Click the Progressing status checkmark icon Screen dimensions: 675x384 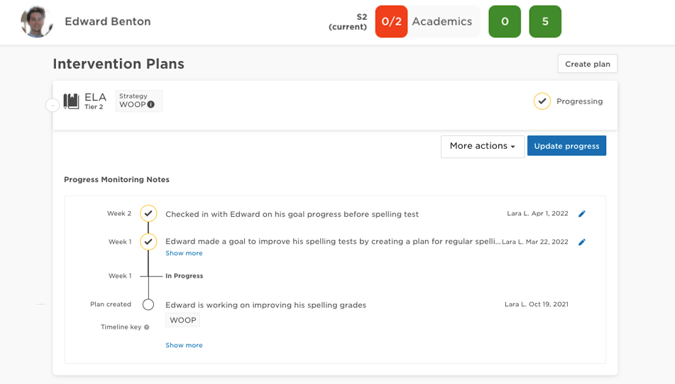coord(542,102)
